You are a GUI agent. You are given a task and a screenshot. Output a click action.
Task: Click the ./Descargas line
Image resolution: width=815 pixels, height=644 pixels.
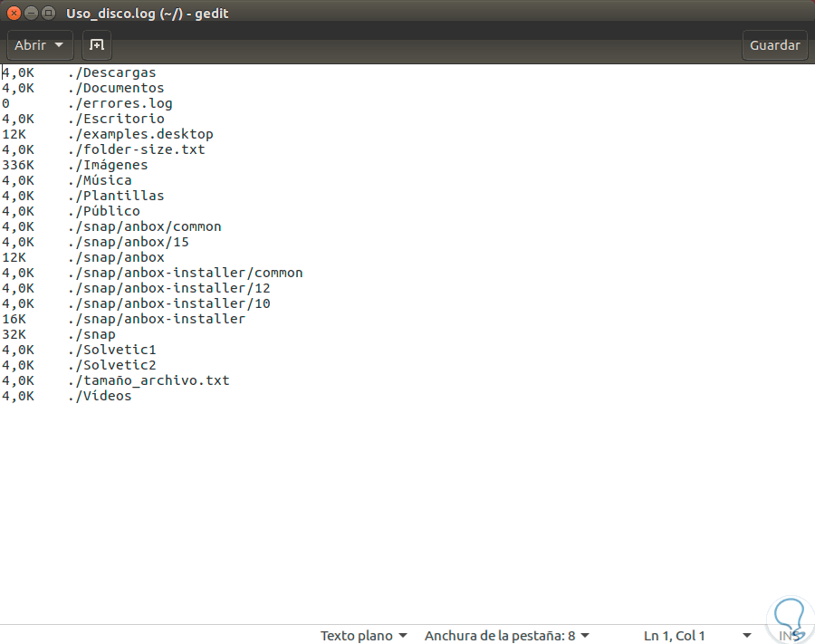coord(79,72)
